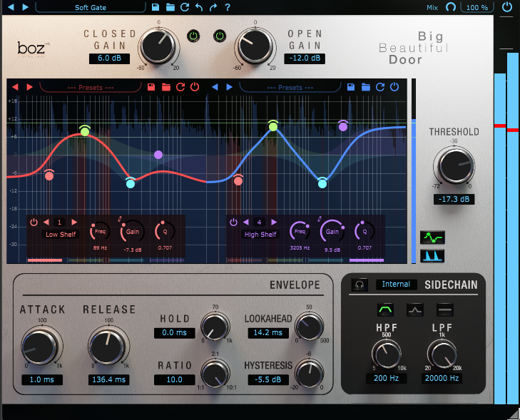This screenshot has width=520, height=420.
Task: Show the EQ curve view button
Action: 432,237
